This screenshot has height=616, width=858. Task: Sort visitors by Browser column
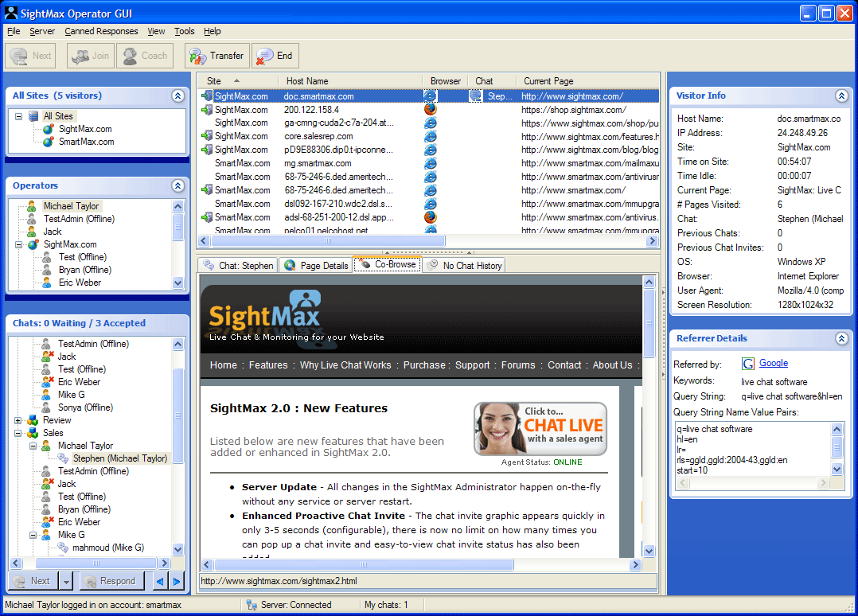click(446, 81)
